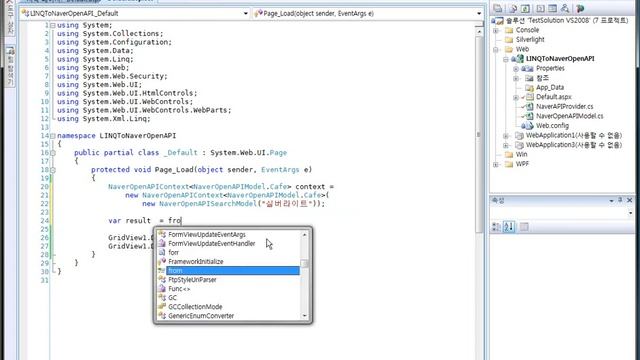Screen dimensions: 640x360
Task: Click LINQToNaverOpenAPI project icon in tree
Action: [518, 59]
